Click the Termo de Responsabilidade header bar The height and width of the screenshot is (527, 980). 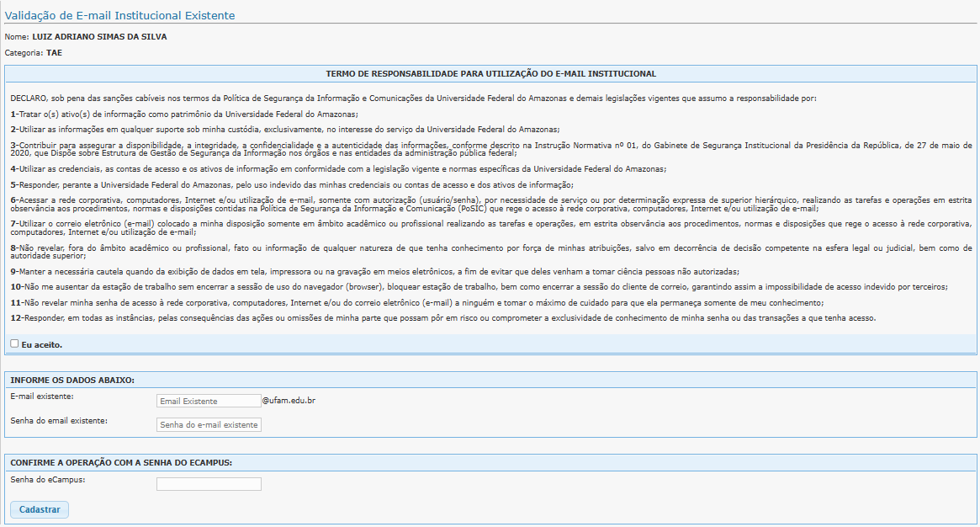click(490, 74)
